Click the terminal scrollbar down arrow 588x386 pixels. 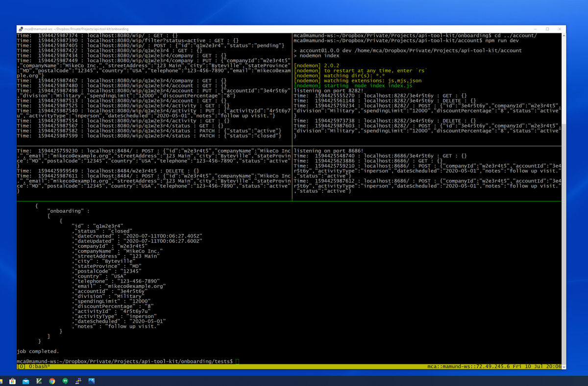[x=563, y=366]
